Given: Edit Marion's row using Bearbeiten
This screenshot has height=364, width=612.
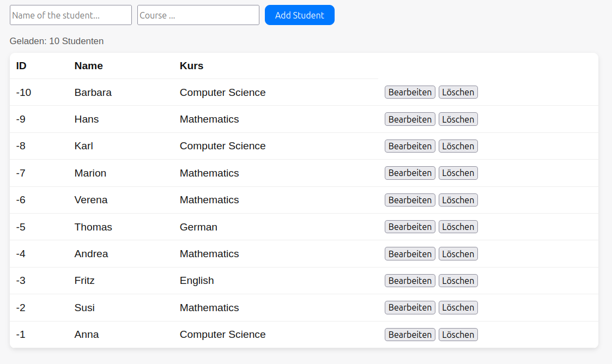Looking at the screenshot, I should click(x=410, y=173).
